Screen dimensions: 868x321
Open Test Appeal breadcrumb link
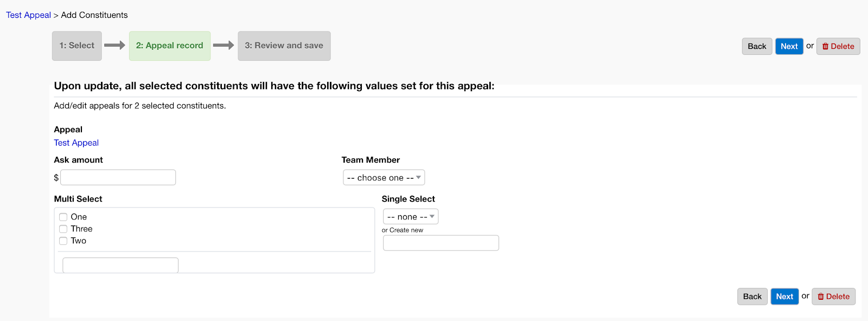coord(28,15)
